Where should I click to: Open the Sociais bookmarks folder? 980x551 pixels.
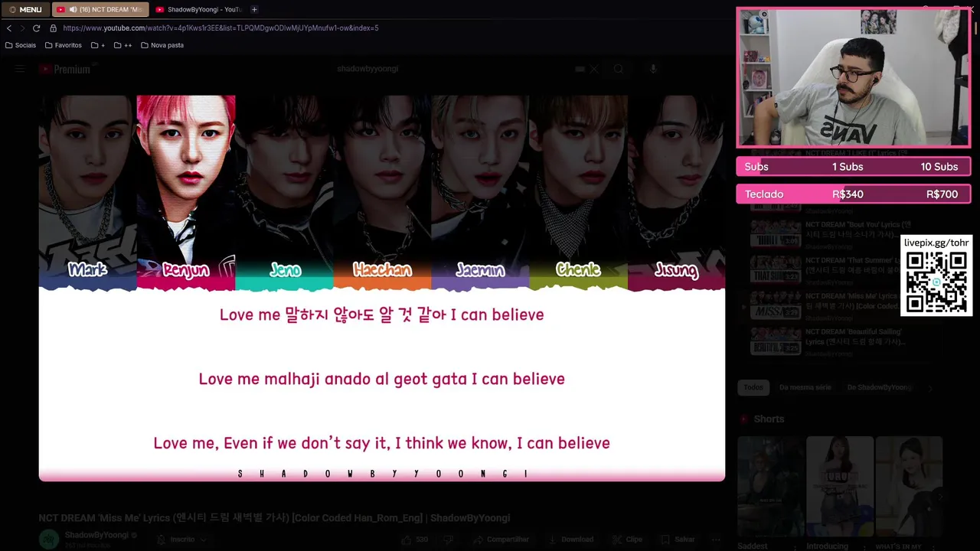(x=20, y=45)
